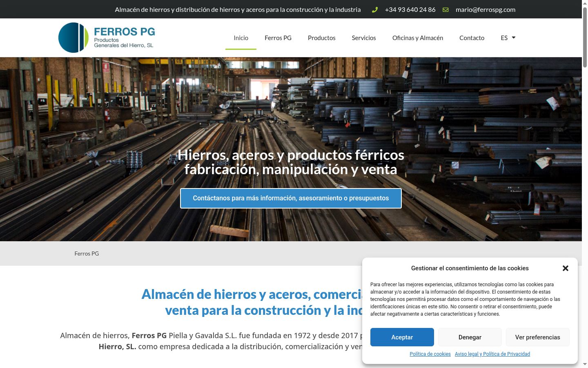
Task: Click Denegar to refuse cookies
Action: click(470, 337)
